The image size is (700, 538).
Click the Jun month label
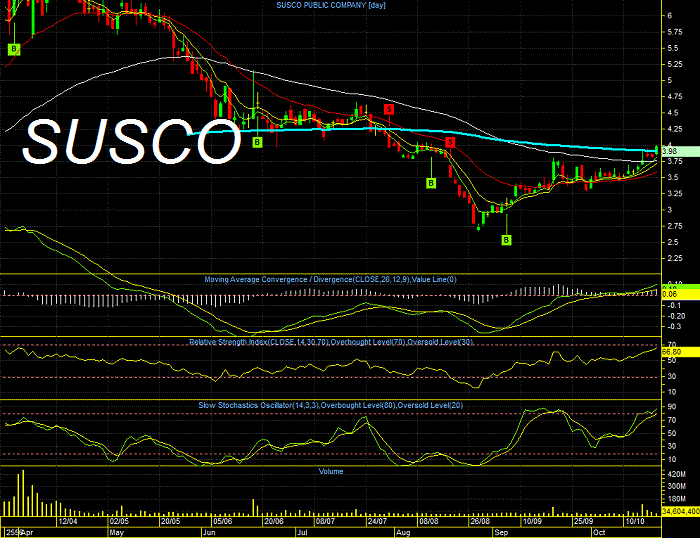tap(209, 533)
